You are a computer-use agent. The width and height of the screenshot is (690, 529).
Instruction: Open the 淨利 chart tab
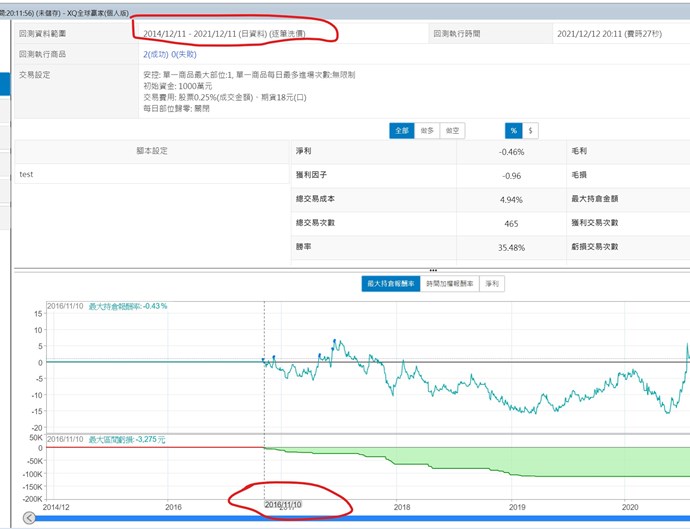click(x=493, y=284)
